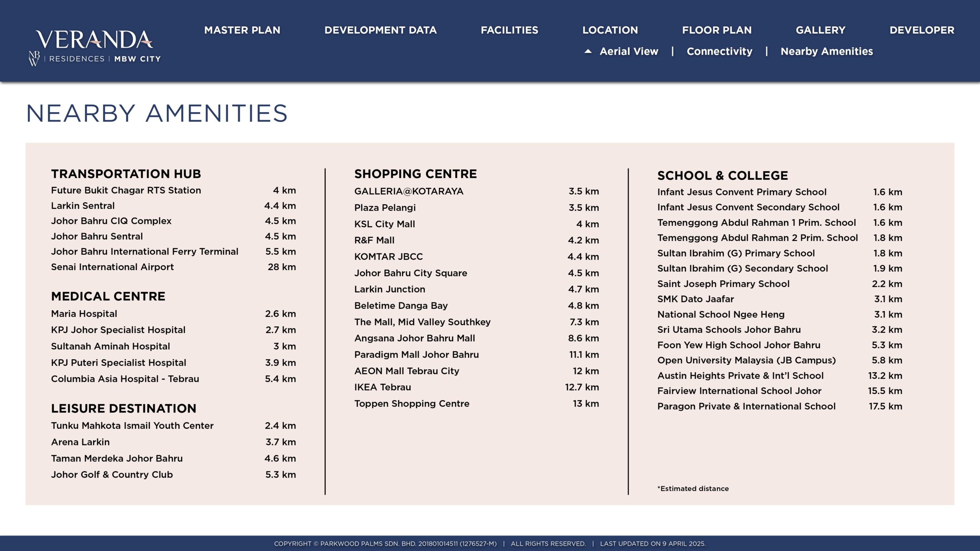Image resolution: width=980 pixels, height=551 pixels.
Task: Select the Leisure Destination heading
Action: (x=123, y=409)
